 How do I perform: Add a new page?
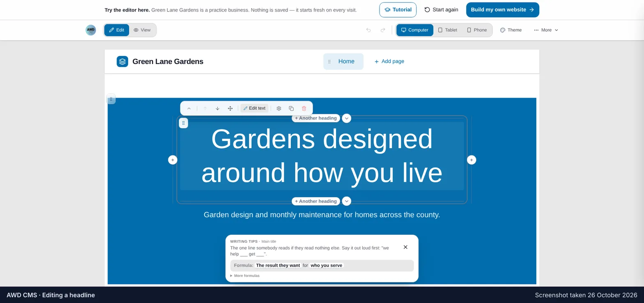tap(389, 62)
